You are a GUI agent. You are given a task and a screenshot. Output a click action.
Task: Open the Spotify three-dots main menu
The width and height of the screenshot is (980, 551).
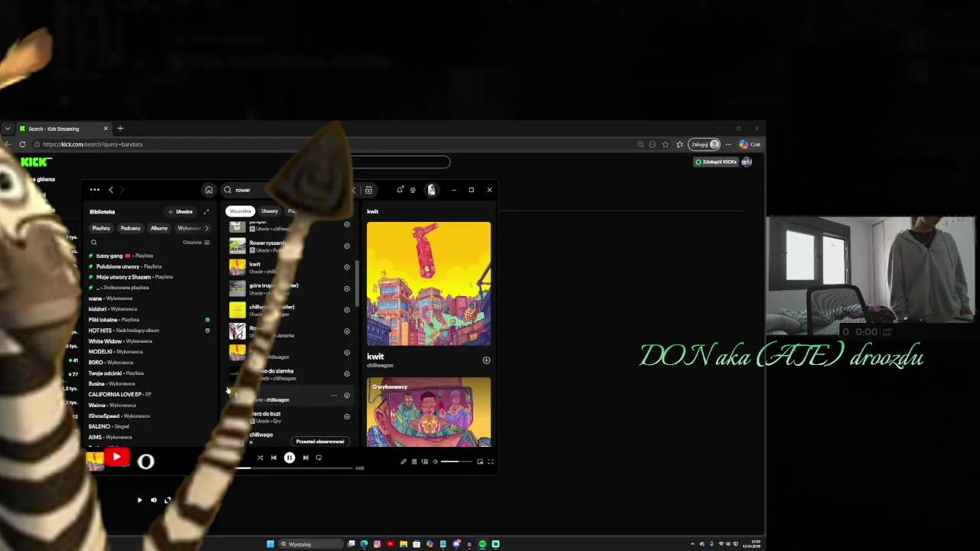[94, 190]
